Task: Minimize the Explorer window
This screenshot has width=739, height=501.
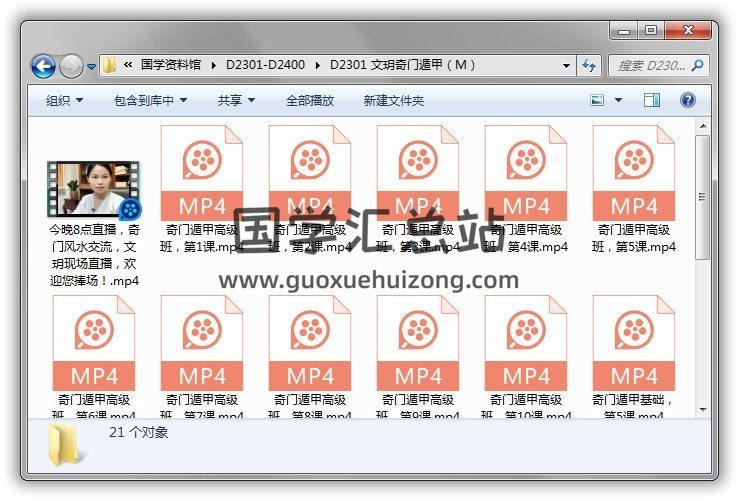Action: (624, 31)
